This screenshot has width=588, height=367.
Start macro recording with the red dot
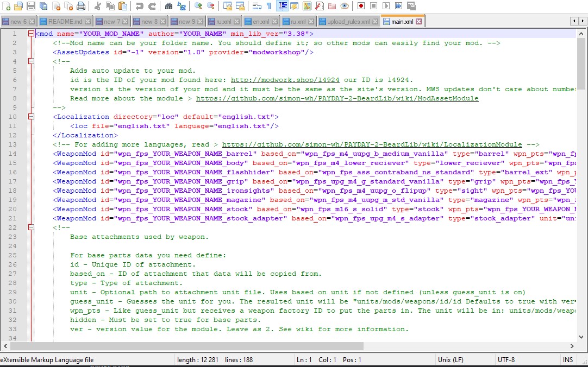(x=361, y=6)
